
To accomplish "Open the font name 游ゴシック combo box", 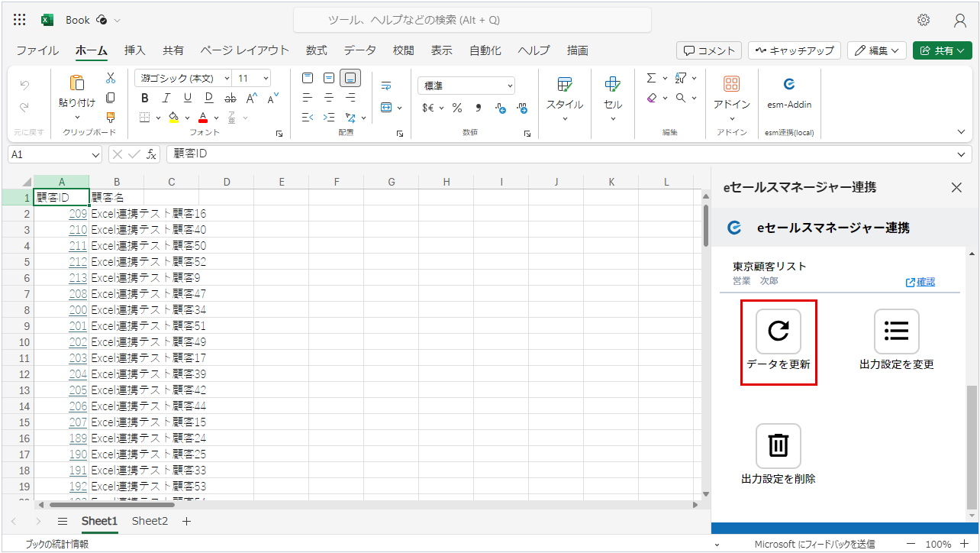I will 184,78.
